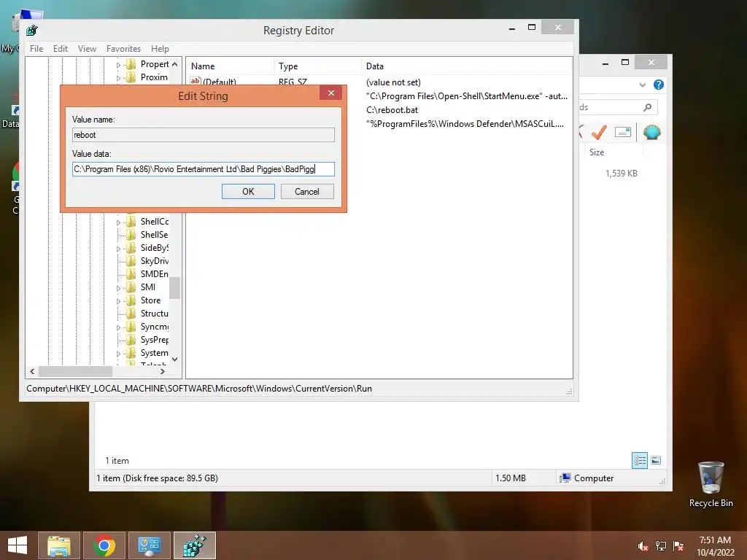Click the Value name field showing reboot
Screen dimensions: 747x560
point(204,135)
